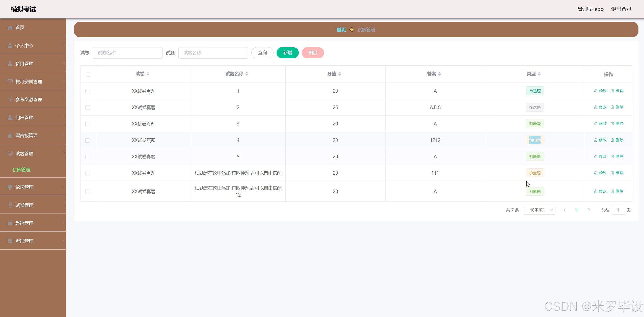Click sort arrows beside 试题名称 header

[x=247, y=74]
